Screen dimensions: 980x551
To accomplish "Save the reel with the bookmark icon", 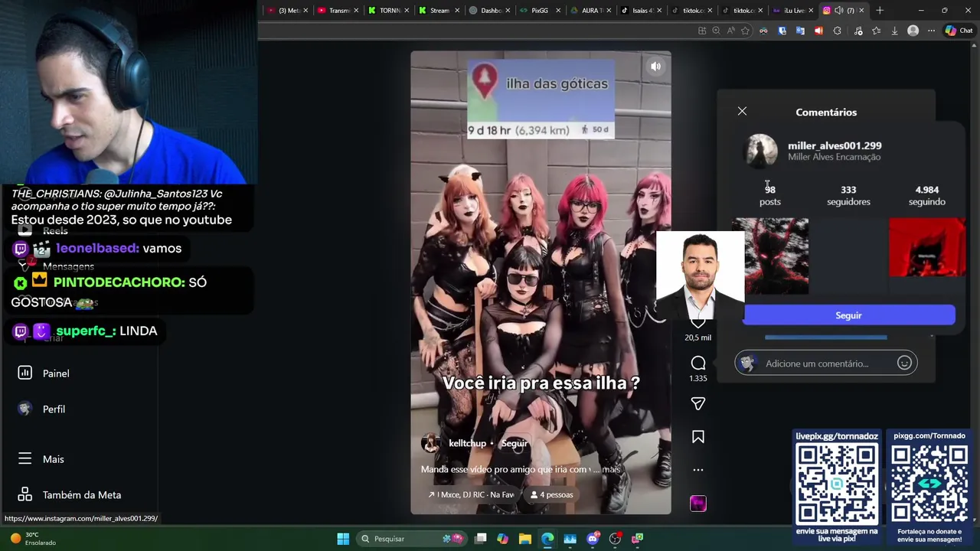I will [698, 437].
